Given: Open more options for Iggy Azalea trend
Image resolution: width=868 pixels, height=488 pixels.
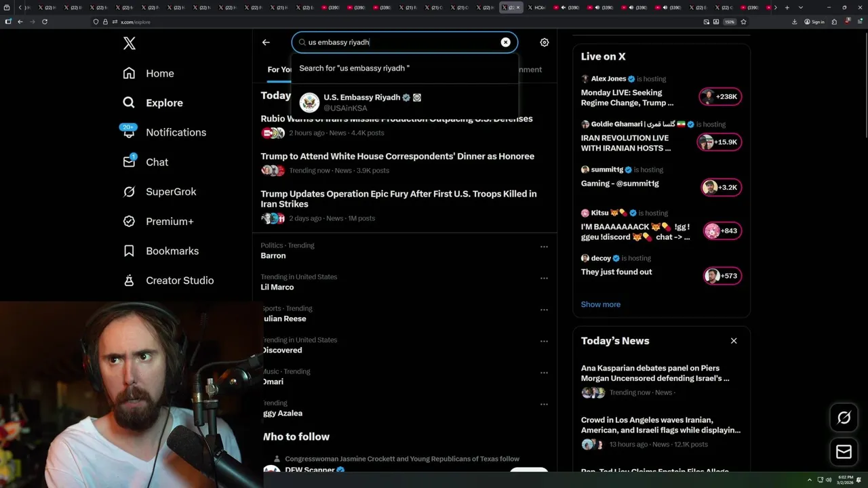Looking at the screenshot, I should (544, 404).
